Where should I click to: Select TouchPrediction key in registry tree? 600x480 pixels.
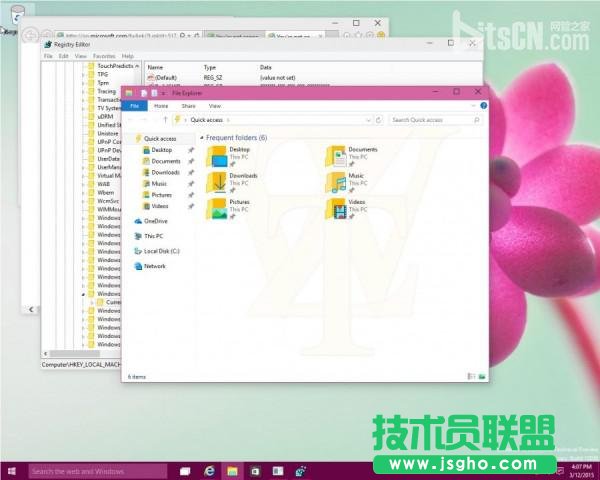(x=115, y=66)
